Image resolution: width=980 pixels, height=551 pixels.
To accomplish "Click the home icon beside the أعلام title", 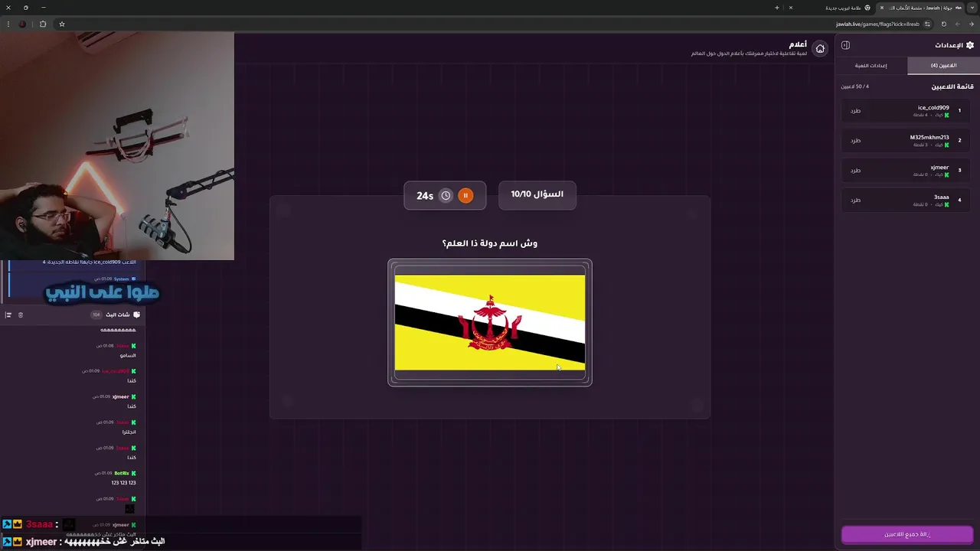I will click(820, 48).
